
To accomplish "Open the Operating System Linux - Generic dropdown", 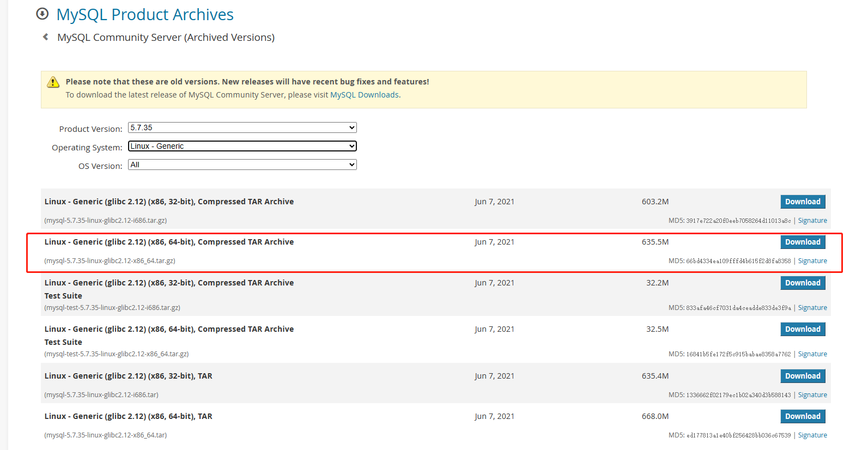I will pyautogui.click(x=242, y=146).
